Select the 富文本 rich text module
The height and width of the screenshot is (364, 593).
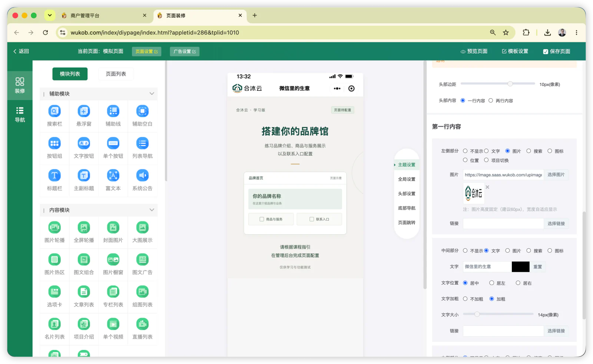(x=113, y=181)
